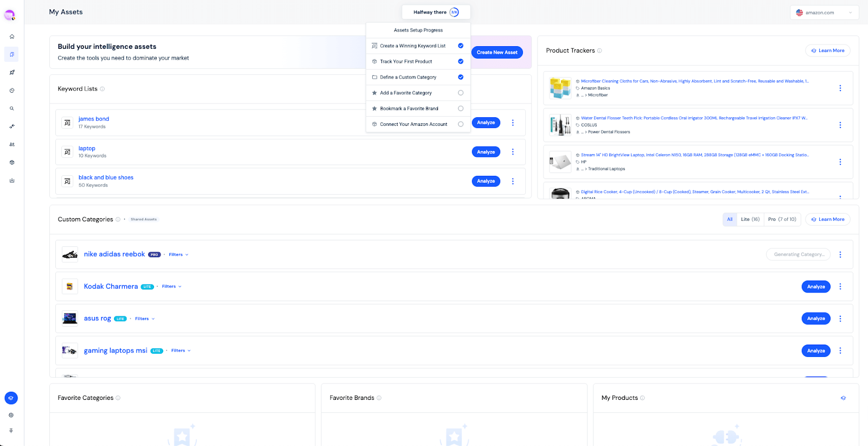Image resolution: width=868 pixels, height=446 pixels.
Task: Switch to the Lite (16) tab
Action: tap(750, 219)
